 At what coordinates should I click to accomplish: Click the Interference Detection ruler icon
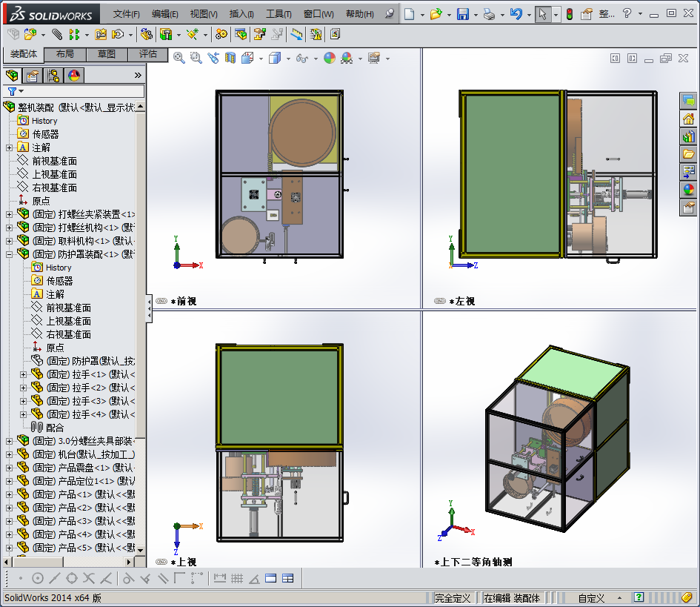(x=296, y=34)
